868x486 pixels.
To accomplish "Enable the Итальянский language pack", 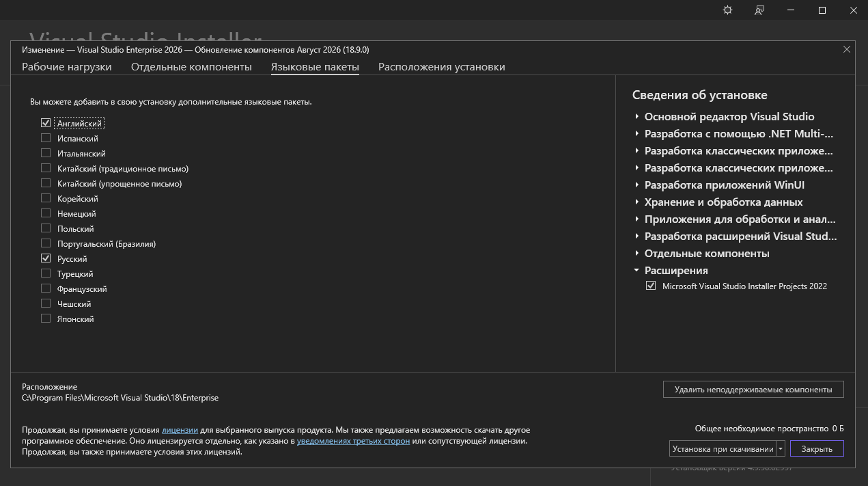I will tap(46, 153).
